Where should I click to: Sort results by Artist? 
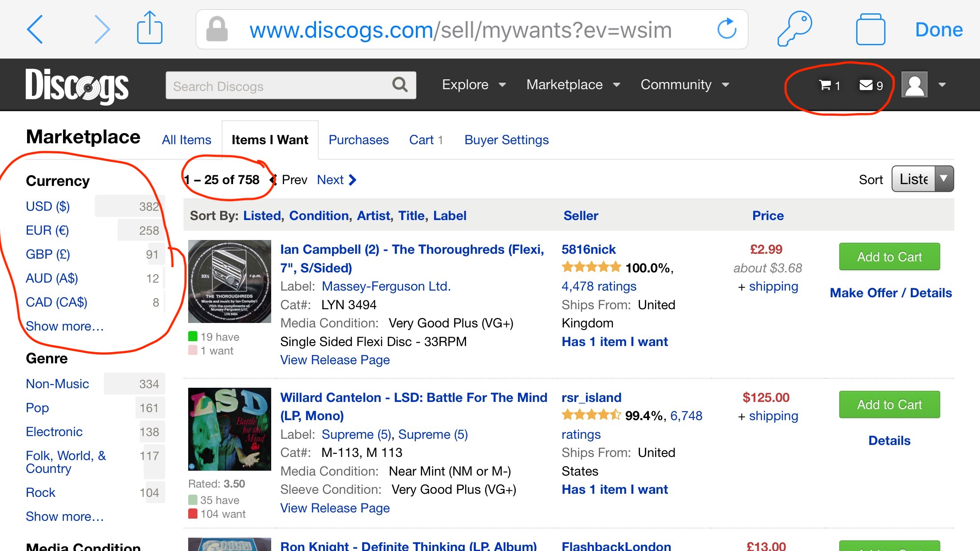(x=373, y=216)
